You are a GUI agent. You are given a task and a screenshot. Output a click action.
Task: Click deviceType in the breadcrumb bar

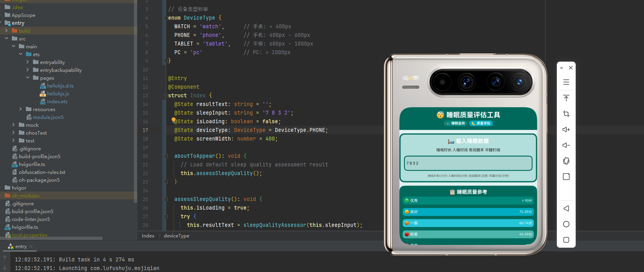coord(176,236)
